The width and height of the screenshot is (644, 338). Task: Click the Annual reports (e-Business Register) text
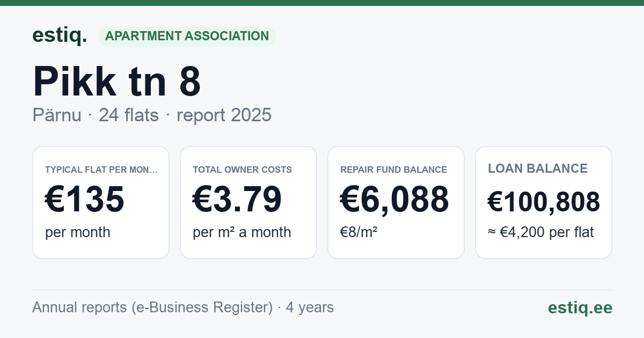tap(152, 307)
